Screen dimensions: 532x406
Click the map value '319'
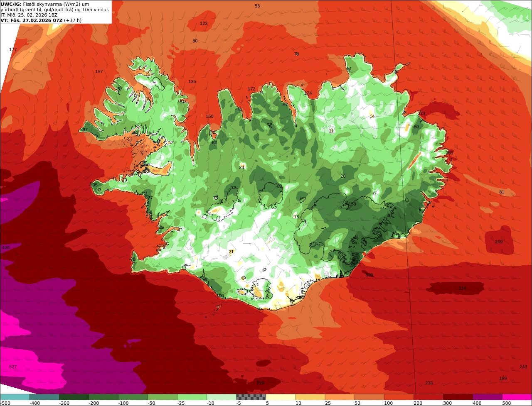[260, 383]
